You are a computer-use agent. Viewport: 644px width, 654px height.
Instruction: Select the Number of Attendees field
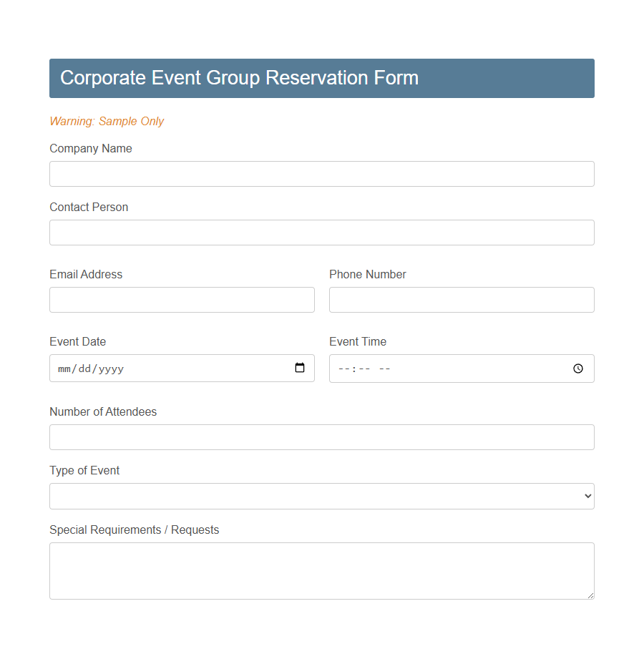(x=322, y=437)
